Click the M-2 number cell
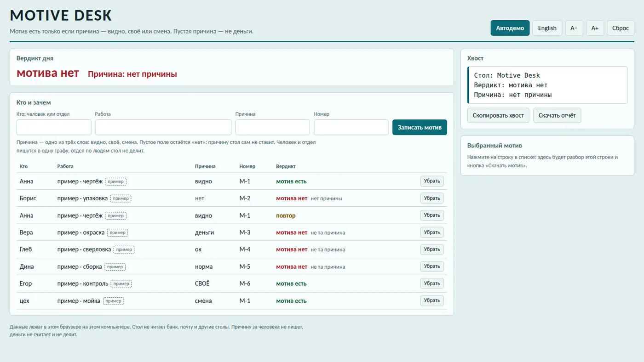 click(245, 198)
